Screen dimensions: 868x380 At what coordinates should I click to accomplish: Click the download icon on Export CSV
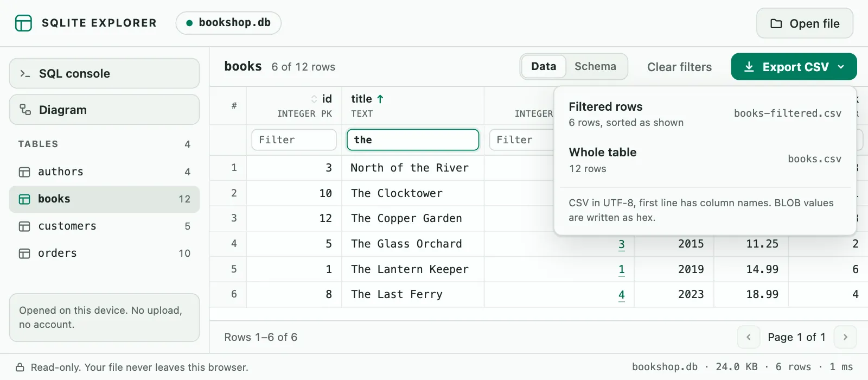click(x=749, y=67)
